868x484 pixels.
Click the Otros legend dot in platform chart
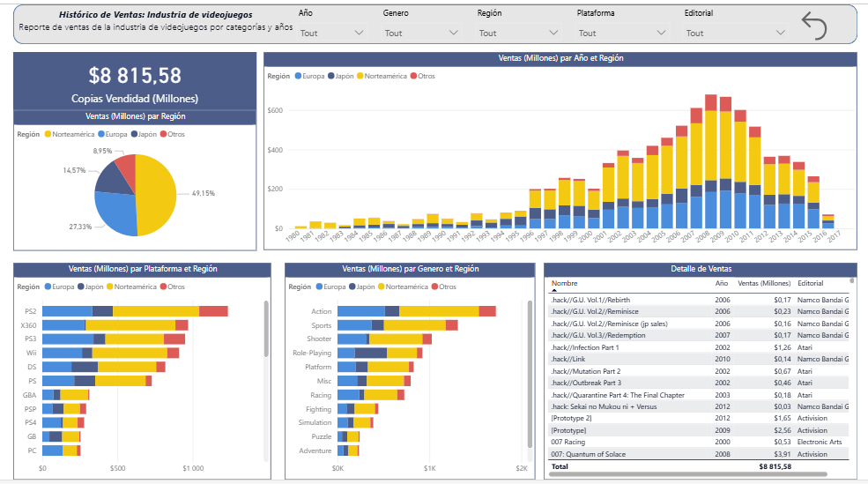(x=163, y=287)
